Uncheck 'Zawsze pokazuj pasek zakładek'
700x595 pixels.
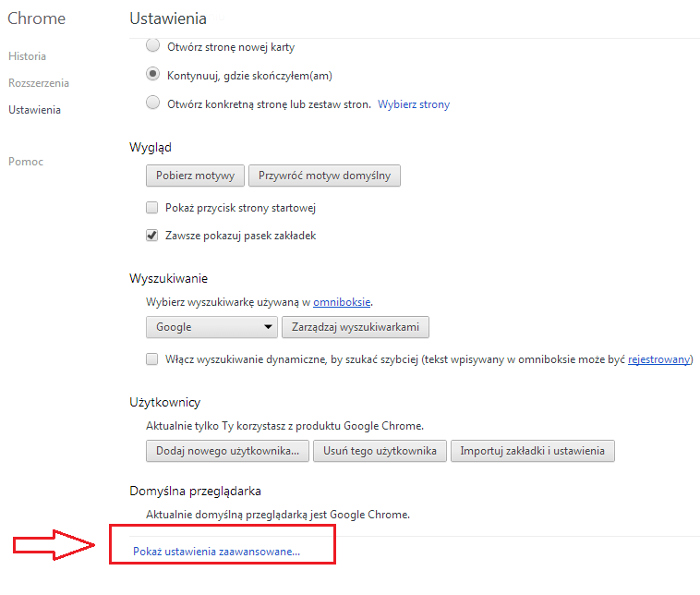[x=152, y=236]
